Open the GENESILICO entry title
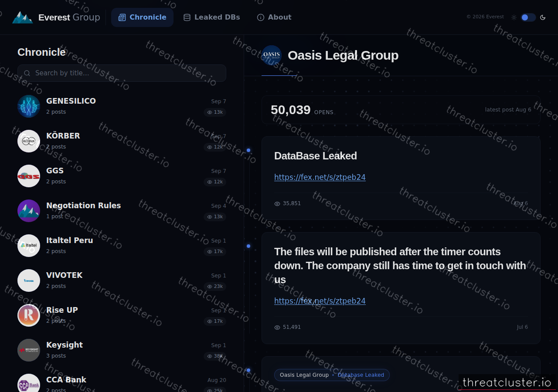Image resolution: width=558 pixels, height=392 pixels. tap(71, 101)
